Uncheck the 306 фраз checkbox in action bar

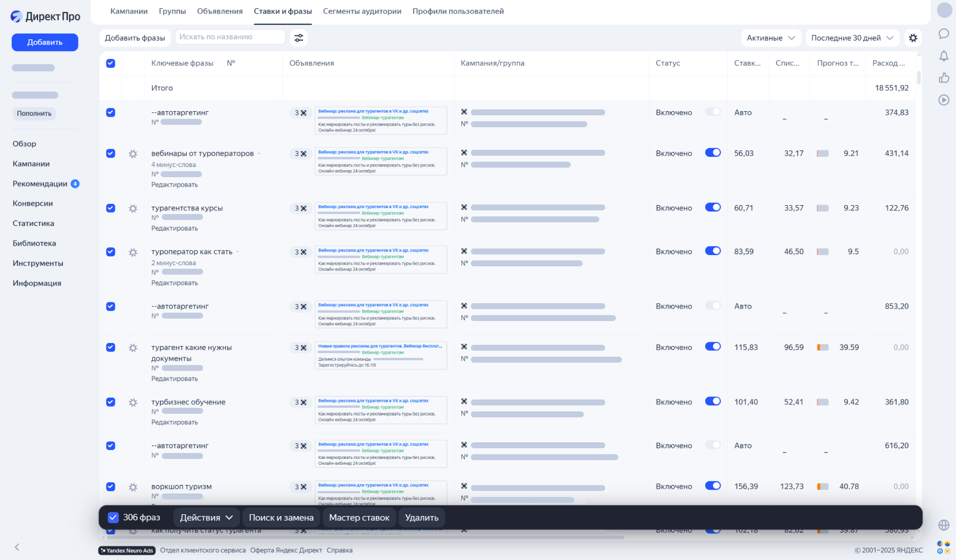113,517
